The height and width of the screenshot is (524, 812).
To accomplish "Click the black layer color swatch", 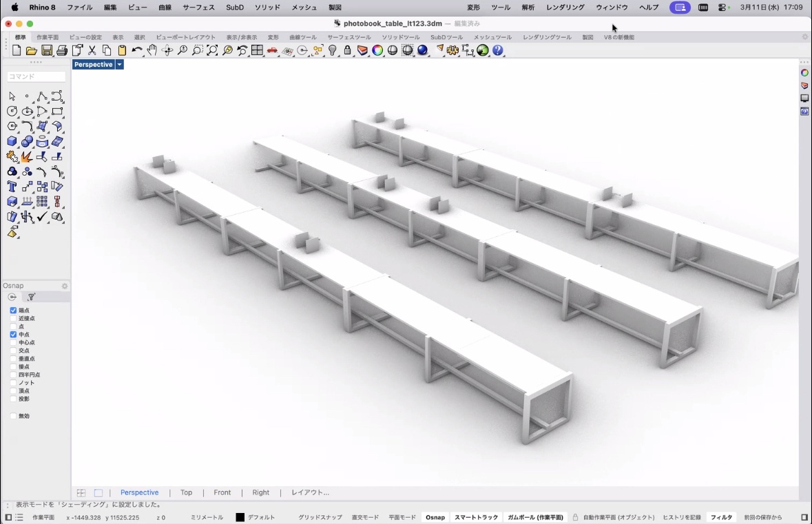I will pyautogui.click(x=240, y=517).
